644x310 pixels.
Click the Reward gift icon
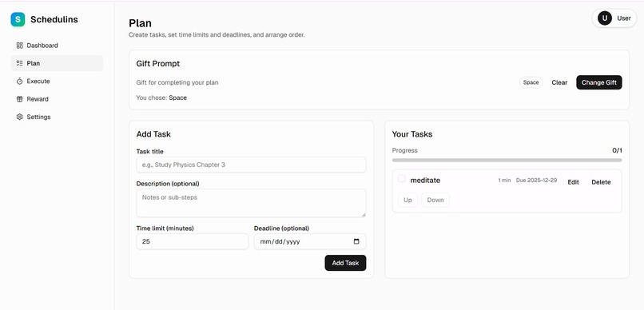pos(19,99)
